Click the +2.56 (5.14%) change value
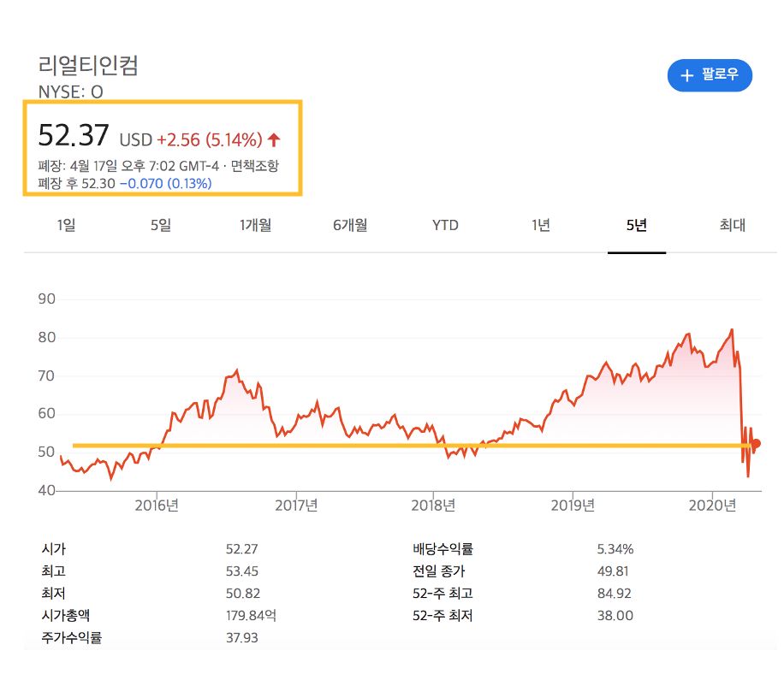784x686 pixels. (210, 140)
